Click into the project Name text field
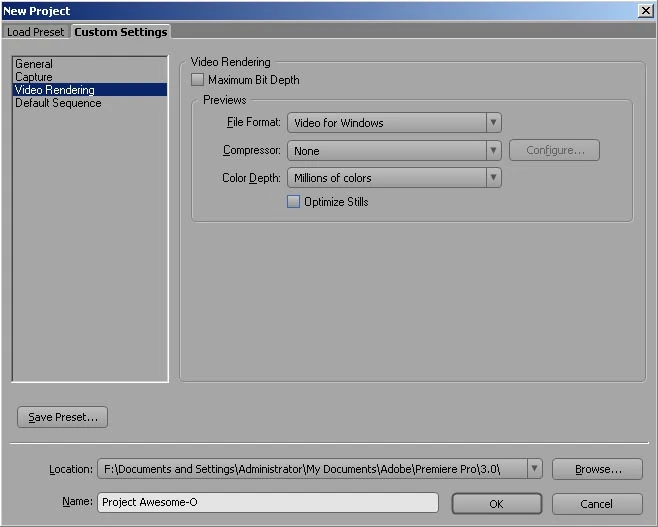The height and width of the screenshot is (527, 658). [268, 502]
